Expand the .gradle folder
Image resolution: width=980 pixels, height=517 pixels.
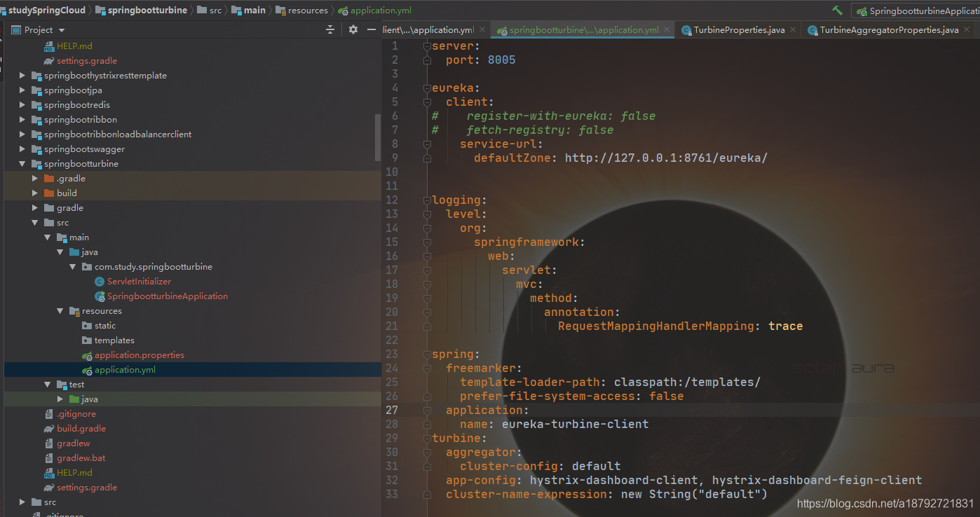click(x=35, y=179)
